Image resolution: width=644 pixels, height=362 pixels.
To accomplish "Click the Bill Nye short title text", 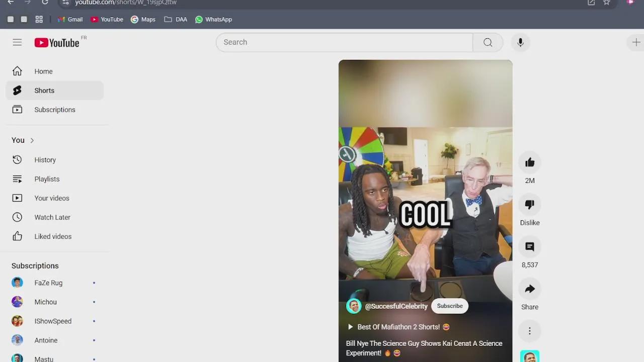I will point(424,348).
